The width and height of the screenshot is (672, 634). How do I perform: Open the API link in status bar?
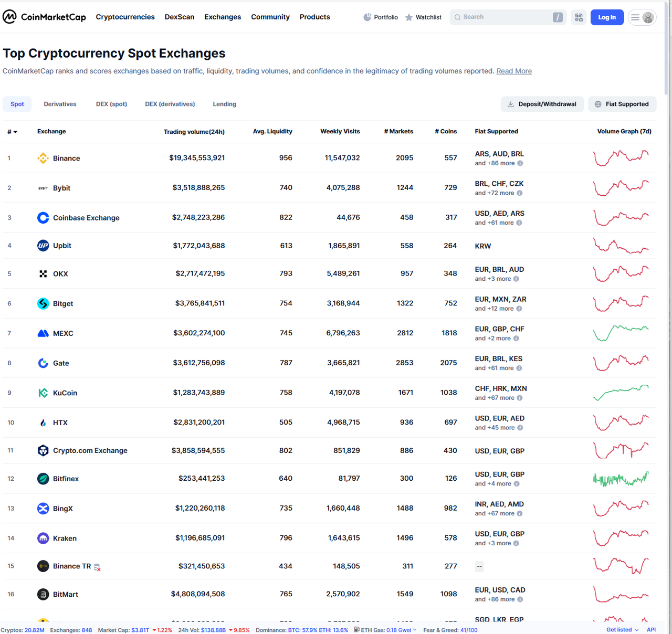point(651,630)
